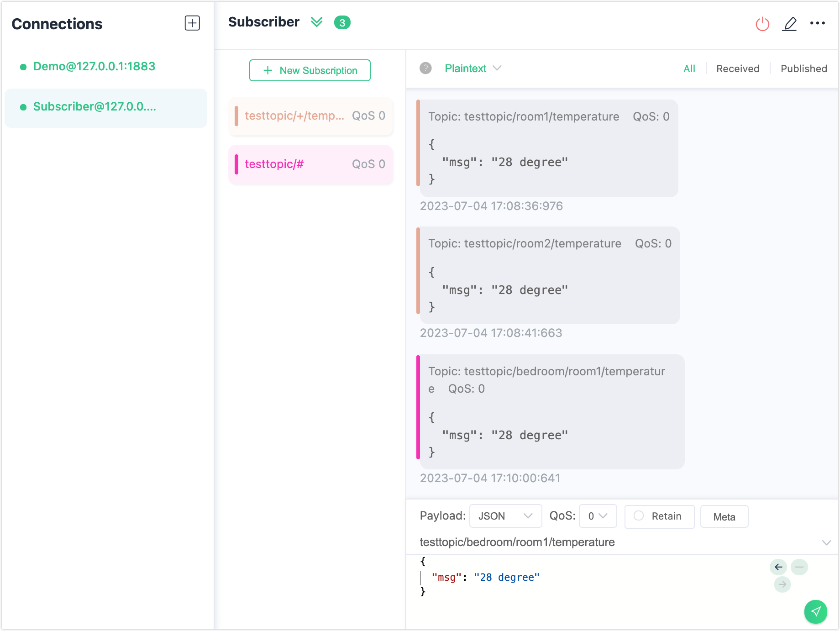This screenshot has width=840, height=631.
Task: Open the Payload JSON dropdown
Action: pyautogui.click(x=505, y=516)
